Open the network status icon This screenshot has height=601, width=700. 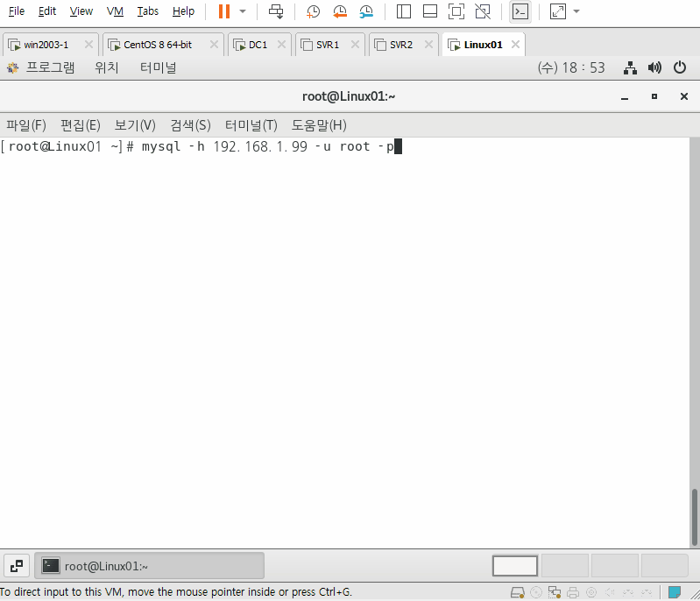click(630, 67)
